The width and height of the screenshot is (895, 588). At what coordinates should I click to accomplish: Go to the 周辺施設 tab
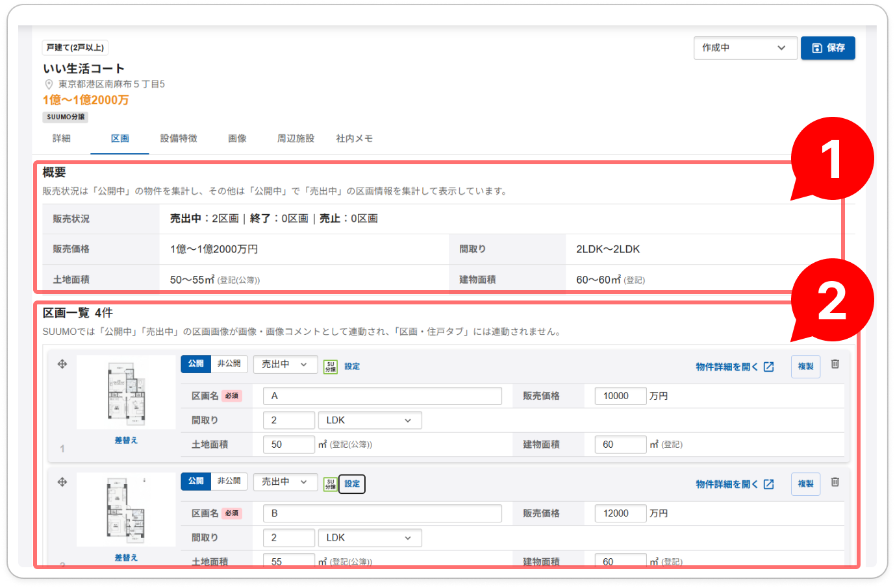[296, 139]
